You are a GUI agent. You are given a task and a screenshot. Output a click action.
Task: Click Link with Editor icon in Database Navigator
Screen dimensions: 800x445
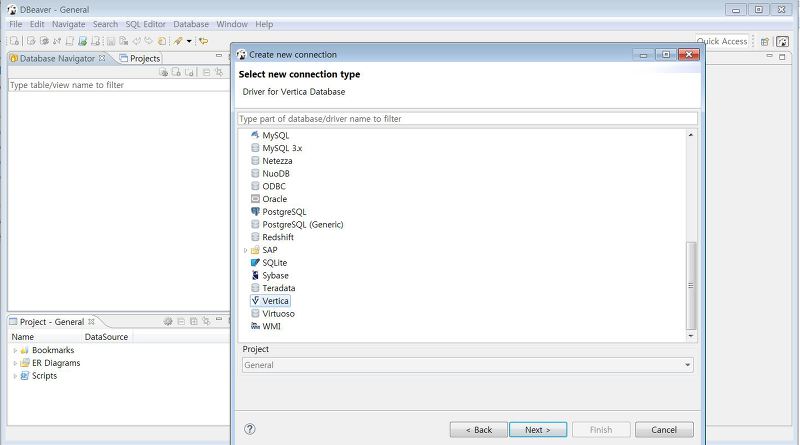pos(219,72)
